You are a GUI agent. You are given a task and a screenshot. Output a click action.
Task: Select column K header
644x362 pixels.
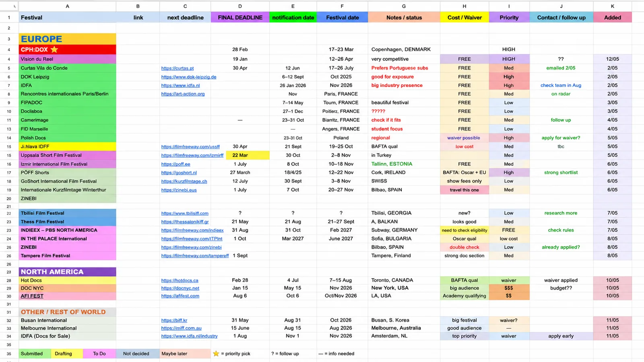tap(612, 6)
